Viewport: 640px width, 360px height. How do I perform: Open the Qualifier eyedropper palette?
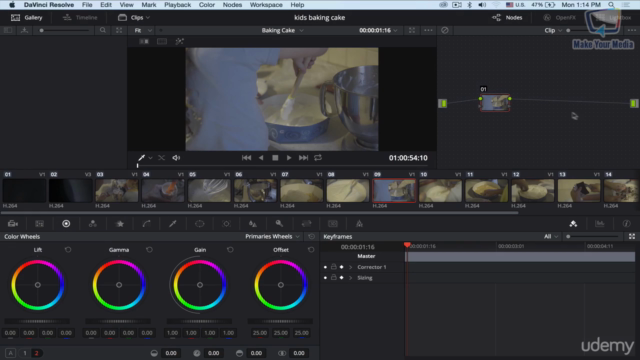point(173,224)
